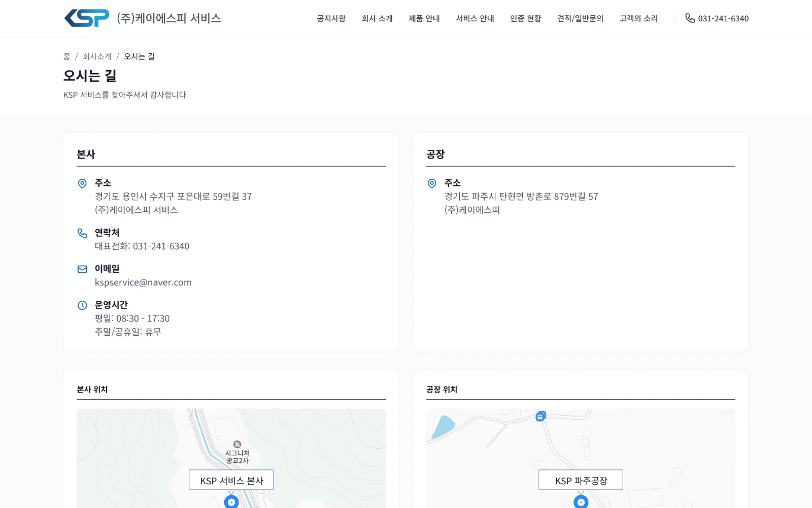
Task: Click the email kspservice@naver.com
Action: click(143, 282)
